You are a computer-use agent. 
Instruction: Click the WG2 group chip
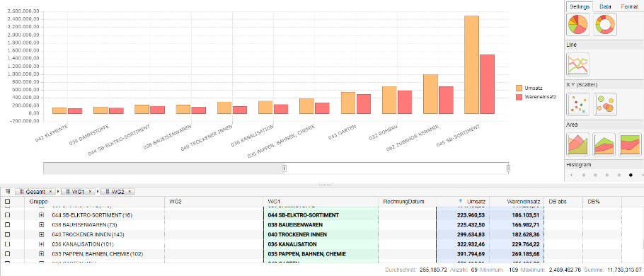pos(119,192)
